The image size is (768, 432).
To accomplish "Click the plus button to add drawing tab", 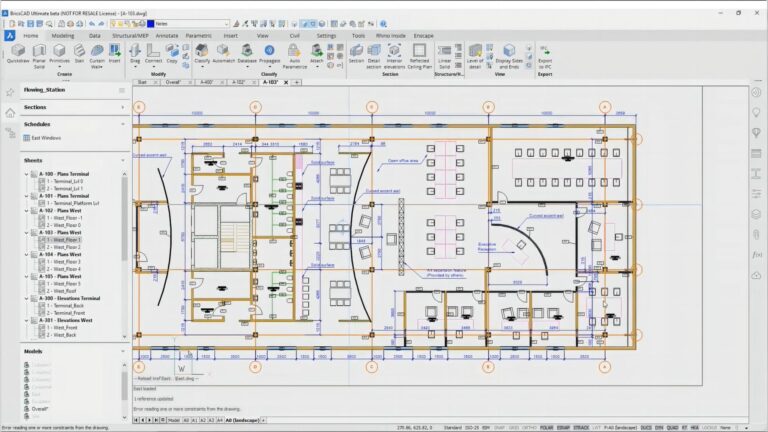I will pos(296,82).
